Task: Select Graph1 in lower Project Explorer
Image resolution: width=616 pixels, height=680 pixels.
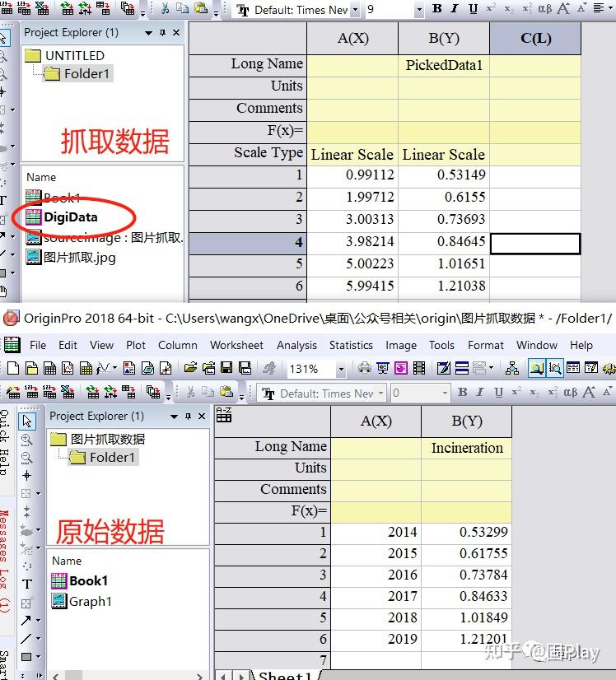Action: 90,602
